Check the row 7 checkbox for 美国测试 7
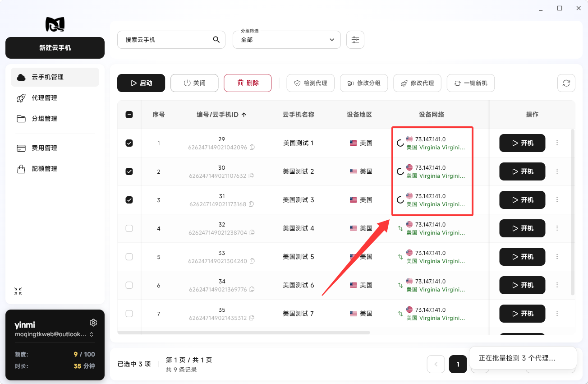 pos(129,314)
